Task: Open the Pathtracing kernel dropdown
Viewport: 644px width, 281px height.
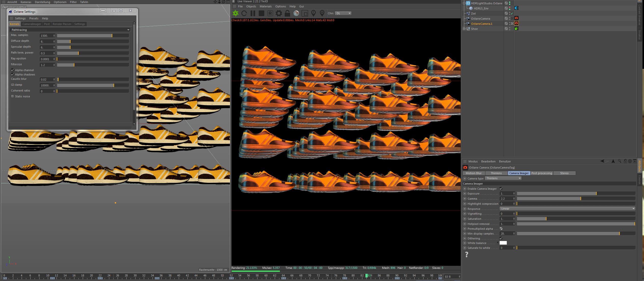Action: coord(70,30)
